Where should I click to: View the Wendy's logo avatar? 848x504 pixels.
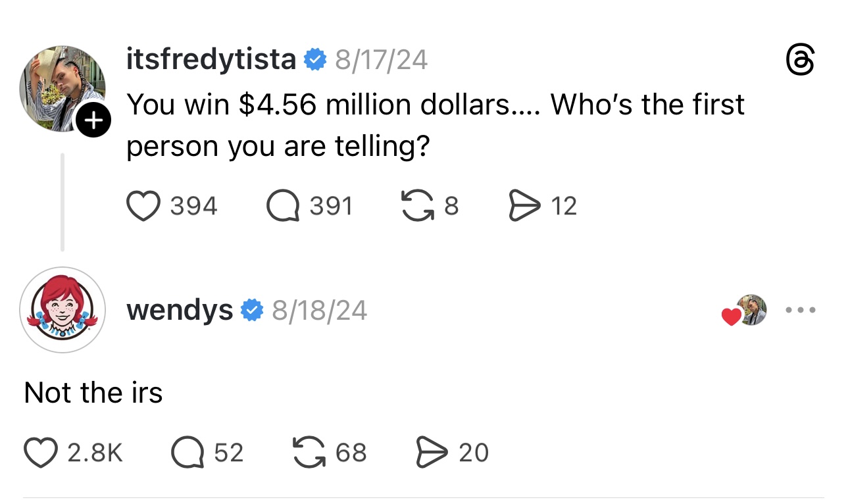pos(62,309)
